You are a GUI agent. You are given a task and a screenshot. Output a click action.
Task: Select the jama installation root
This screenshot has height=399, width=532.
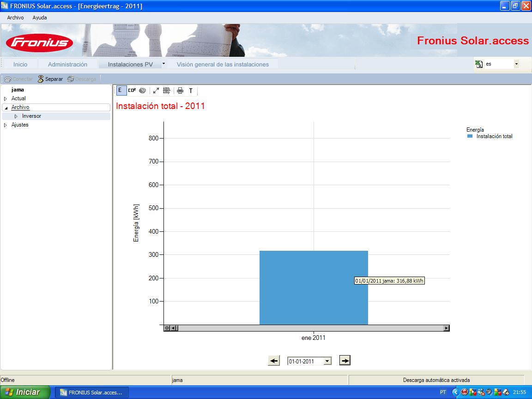coord(18,90)
